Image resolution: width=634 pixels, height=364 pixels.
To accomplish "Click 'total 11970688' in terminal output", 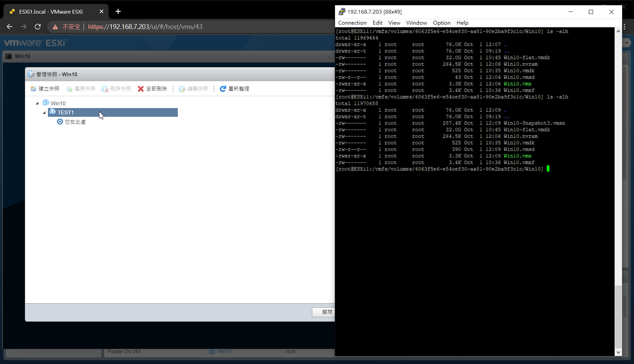I will pyautogui.click(x=357, y=104).
